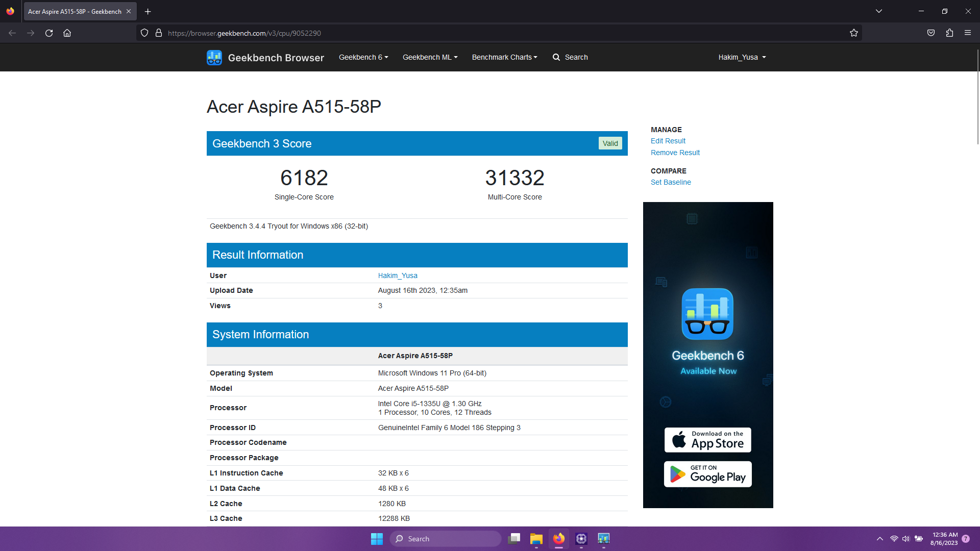Click Remove Result link
980x551 pixels.
click(675, 153)
